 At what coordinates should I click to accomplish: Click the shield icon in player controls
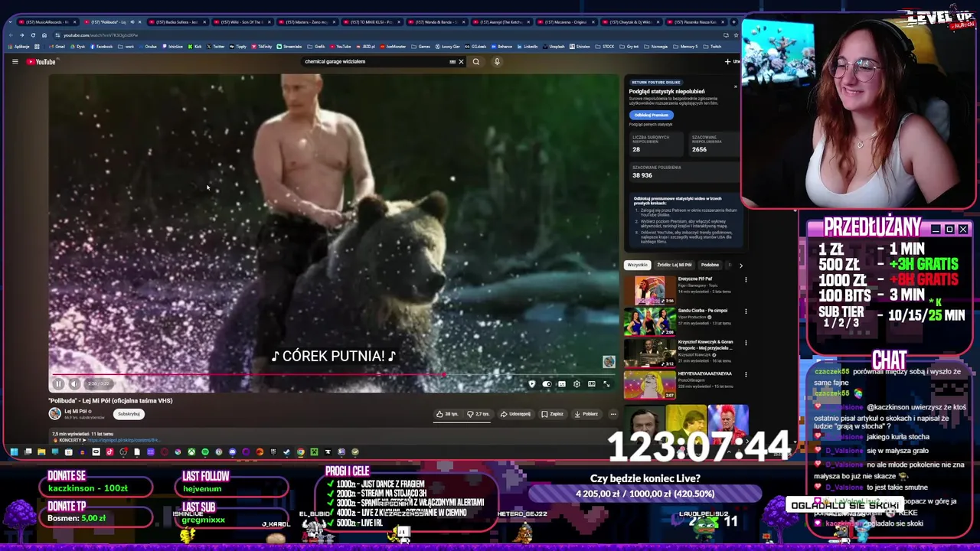tap(532, 384)
